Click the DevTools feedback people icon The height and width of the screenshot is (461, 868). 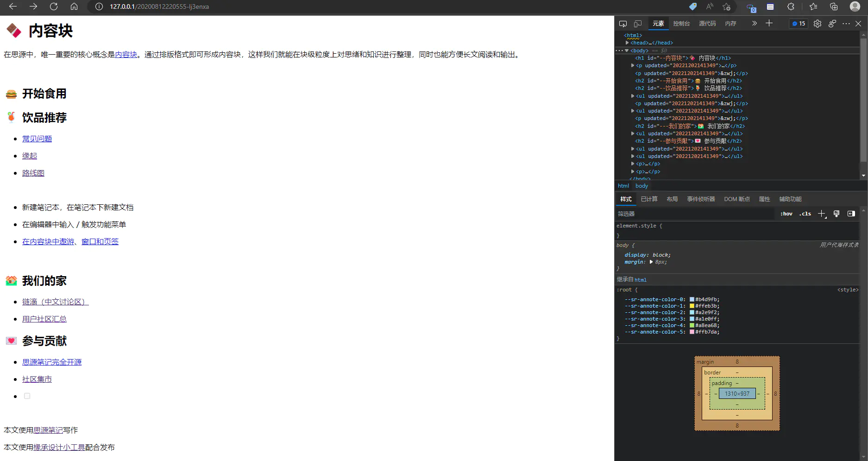(x=832, y=24)
